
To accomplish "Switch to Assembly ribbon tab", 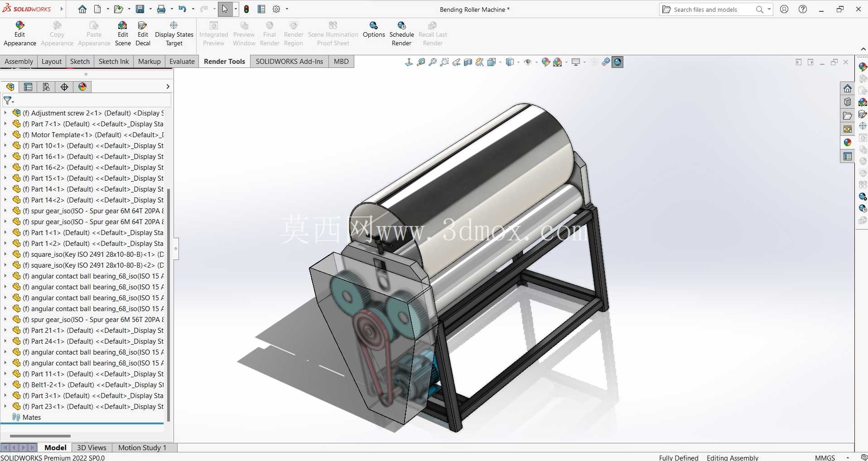I will [x=19, y=62].
